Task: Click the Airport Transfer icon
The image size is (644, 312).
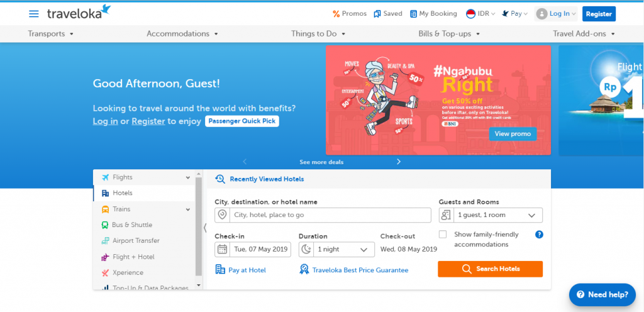Action: coord(106,241)
